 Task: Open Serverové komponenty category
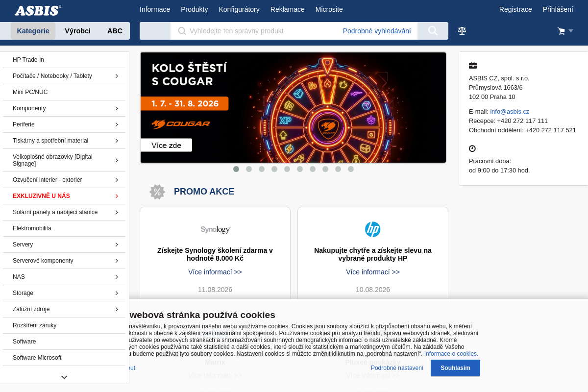coord(64,261)
